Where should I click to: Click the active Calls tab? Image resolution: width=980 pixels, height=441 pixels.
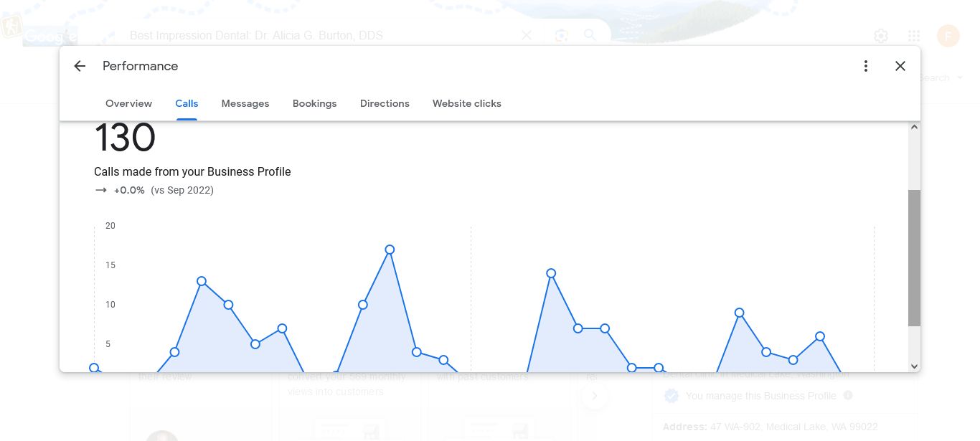187,103
